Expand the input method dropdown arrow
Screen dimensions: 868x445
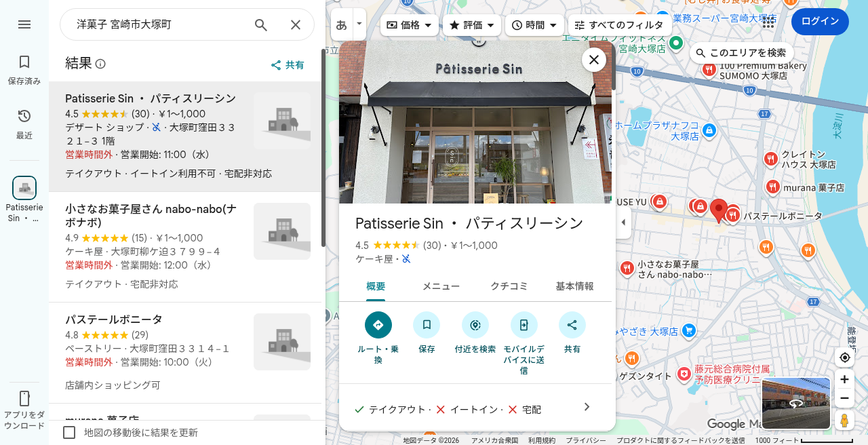[359, 24]
